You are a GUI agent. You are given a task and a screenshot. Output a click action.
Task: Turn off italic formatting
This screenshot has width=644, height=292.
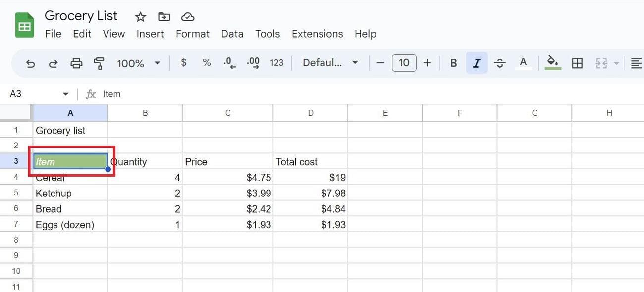[x=477, y=63]
